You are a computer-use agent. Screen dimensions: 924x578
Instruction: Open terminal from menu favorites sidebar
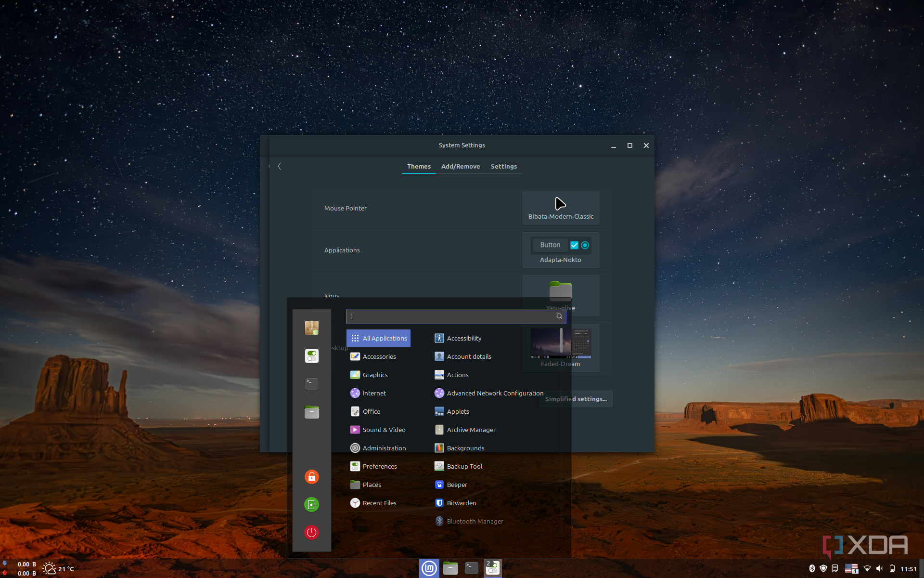pos(311,384)
